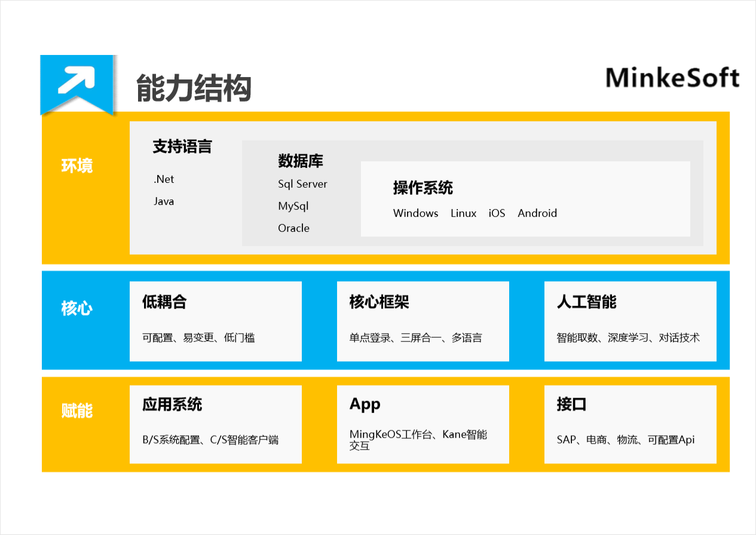
Task: Click the 单点登录、三屏合一、多语言 description
Action: click(416, 338)
